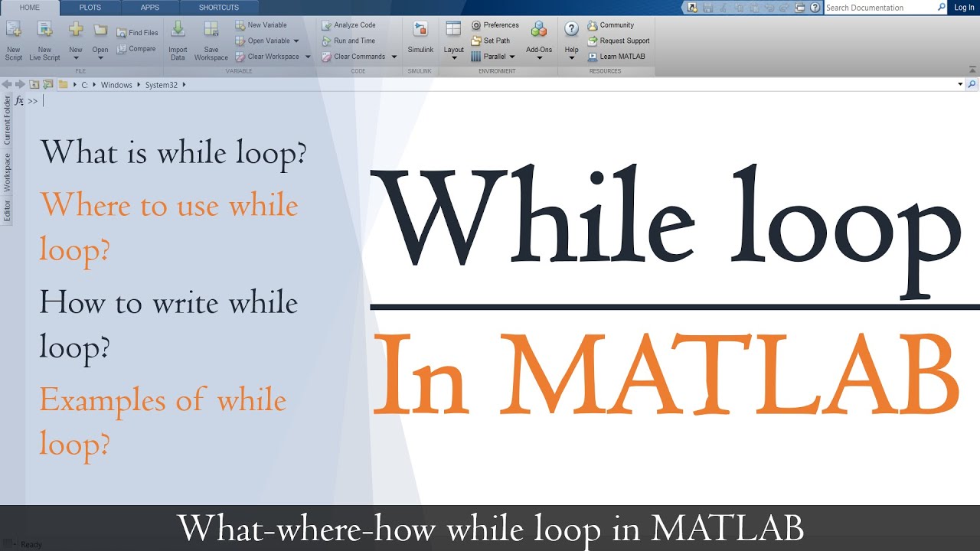Click the Browse for folder icon
This screenshot has height=551, width=980.
point(48,85)
